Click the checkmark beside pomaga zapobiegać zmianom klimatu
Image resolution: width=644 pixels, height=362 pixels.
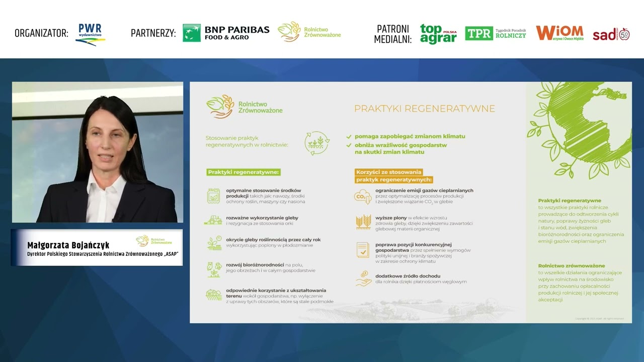[x=349, y=136]
